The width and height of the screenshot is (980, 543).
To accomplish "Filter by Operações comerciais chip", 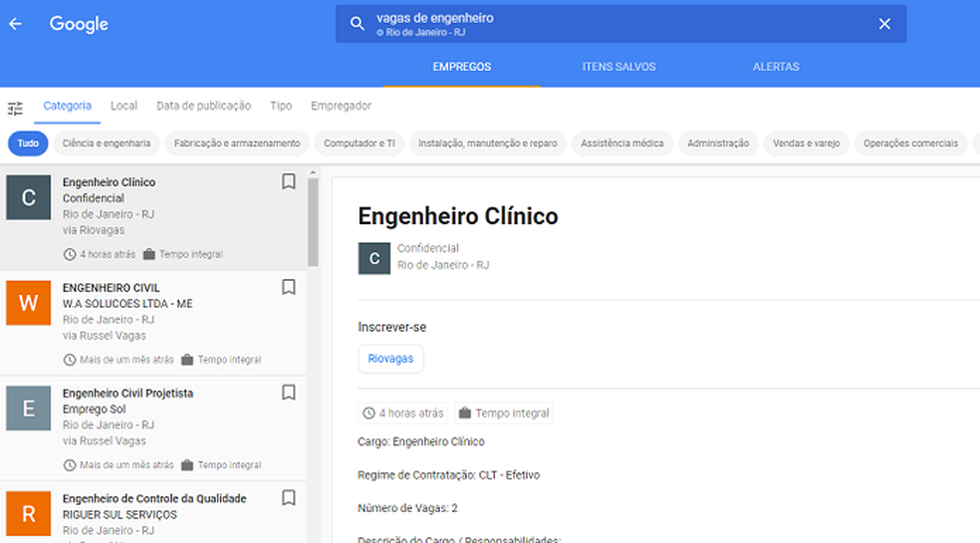I will point(910,143).
